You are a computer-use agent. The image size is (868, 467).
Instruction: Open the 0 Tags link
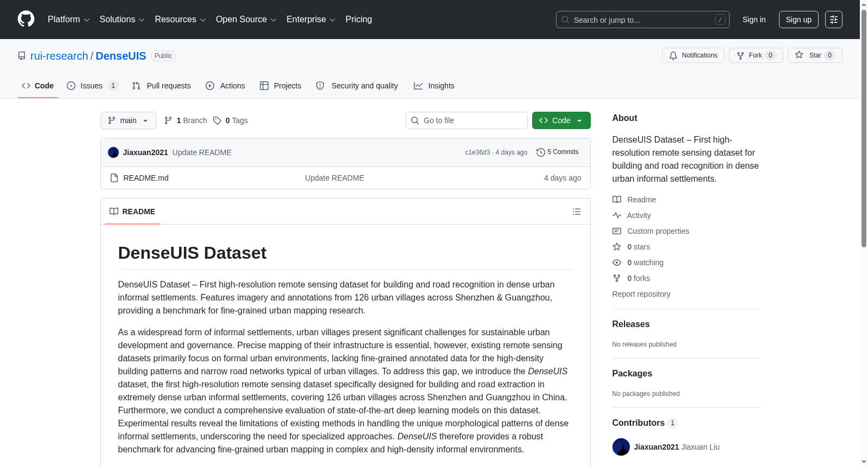(231, 120)
